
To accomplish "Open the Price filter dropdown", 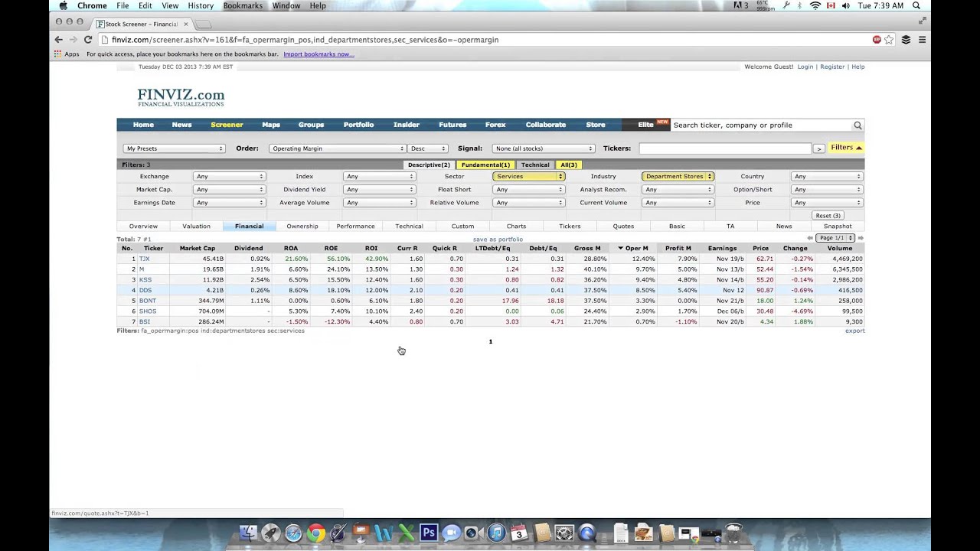I will pyautogui.click(x=828, y=203).
